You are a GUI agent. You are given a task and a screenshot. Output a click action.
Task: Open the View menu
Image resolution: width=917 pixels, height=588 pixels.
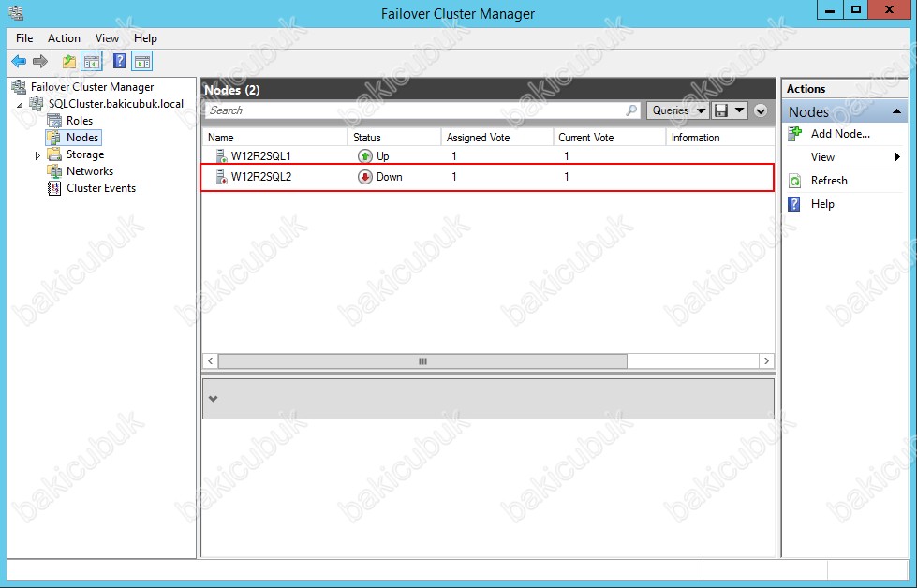coord(107,38)
